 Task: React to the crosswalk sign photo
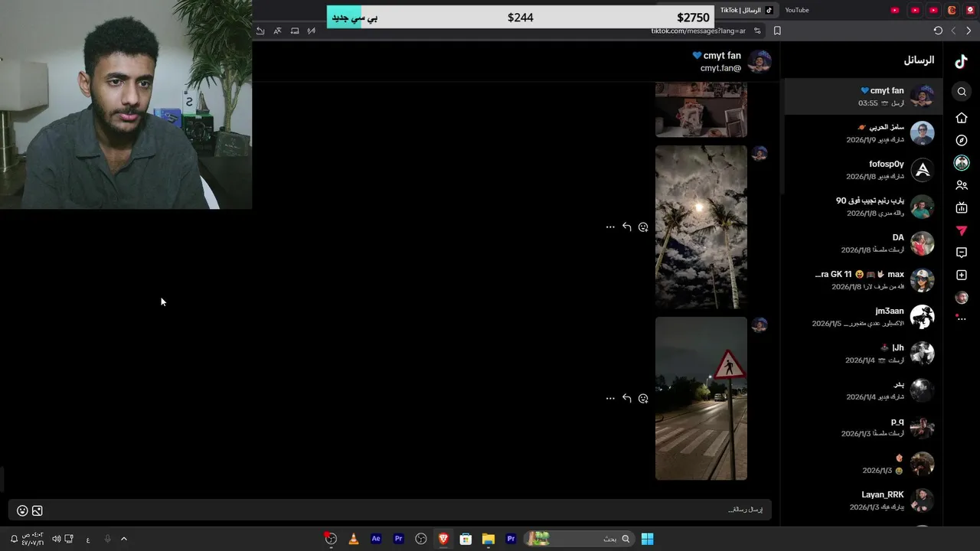643,399
